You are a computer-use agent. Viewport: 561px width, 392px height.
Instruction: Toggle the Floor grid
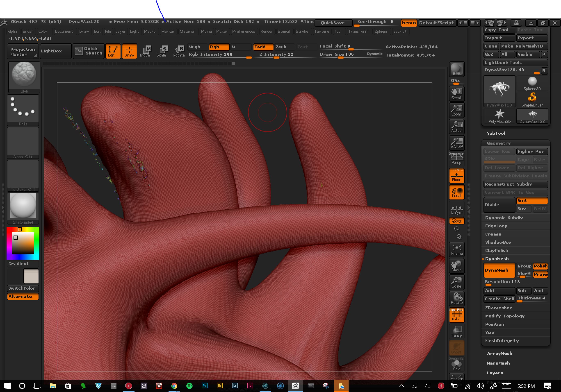(456, 176)
